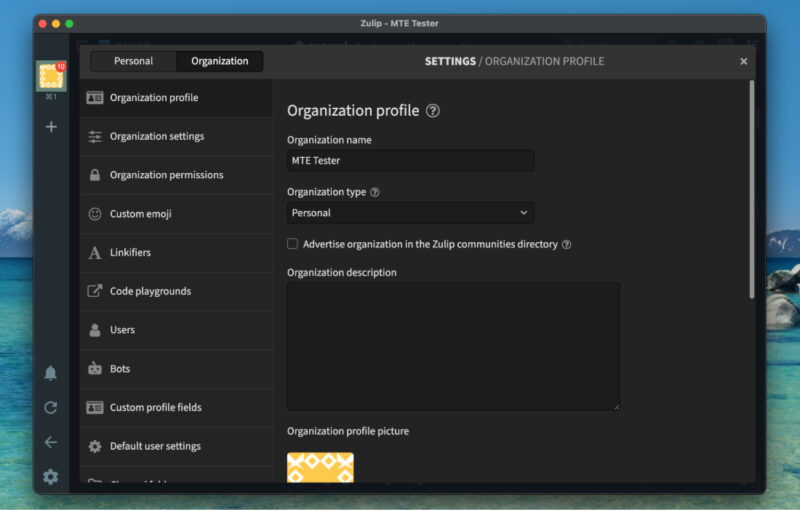Switch to the Personal settings tab
Viewport: 800px width, 510px height.
pyautogui.click(x=133, y=61)
